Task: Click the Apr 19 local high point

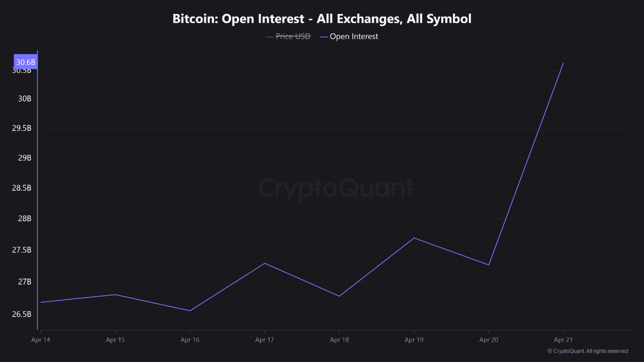Action: pyautogui.click(x=414, y=238)
